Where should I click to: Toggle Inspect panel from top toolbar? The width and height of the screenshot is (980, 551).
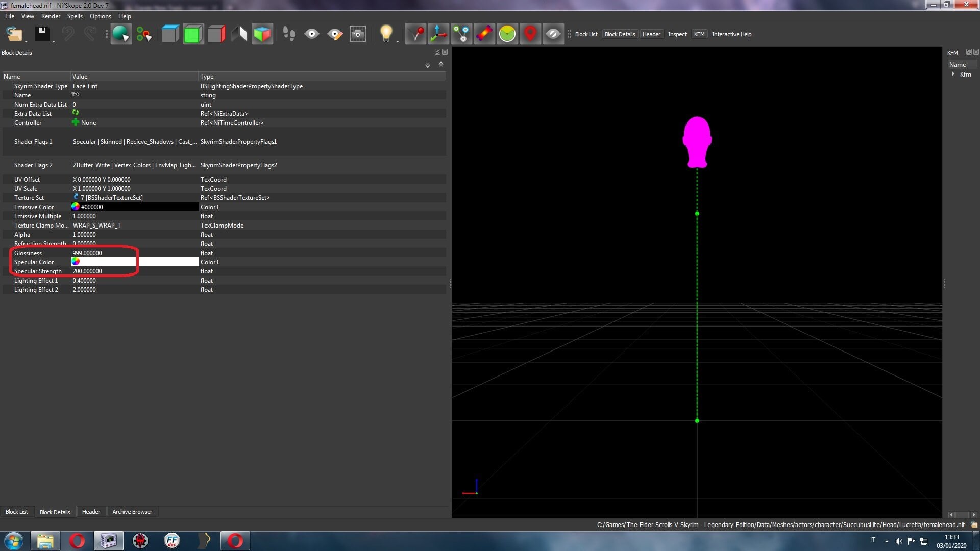[677, 34]
